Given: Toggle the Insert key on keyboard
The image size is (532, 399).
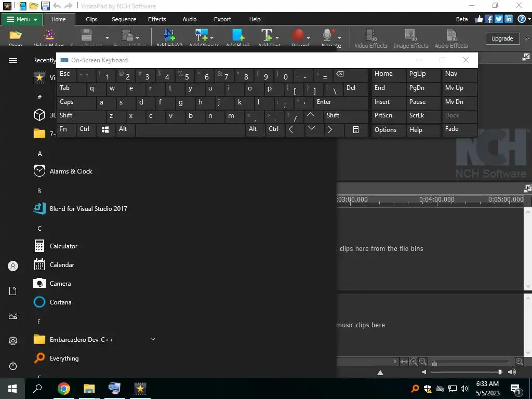Looking at the screenshot, I should click(x=389, y=102).
